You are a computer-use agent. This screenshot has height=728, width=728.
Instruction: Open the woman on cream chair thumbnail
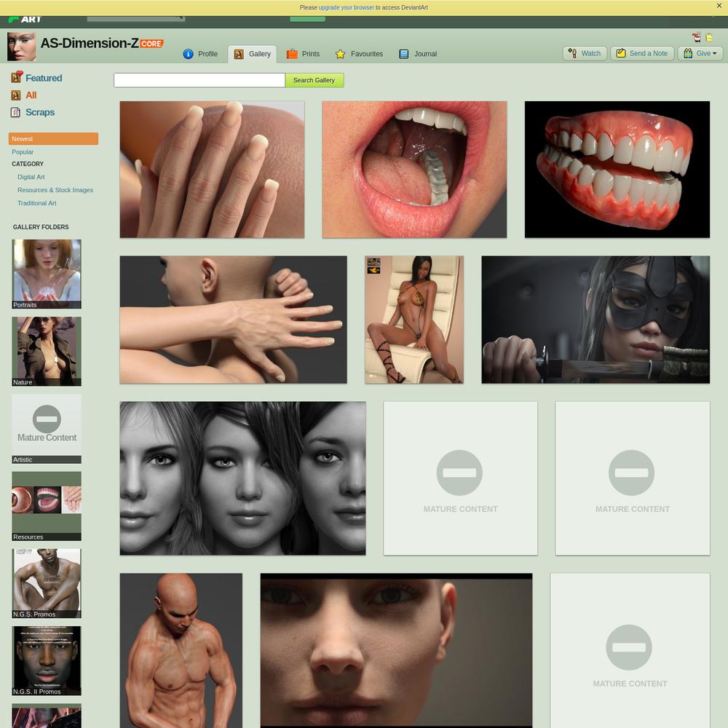(414, 320)
